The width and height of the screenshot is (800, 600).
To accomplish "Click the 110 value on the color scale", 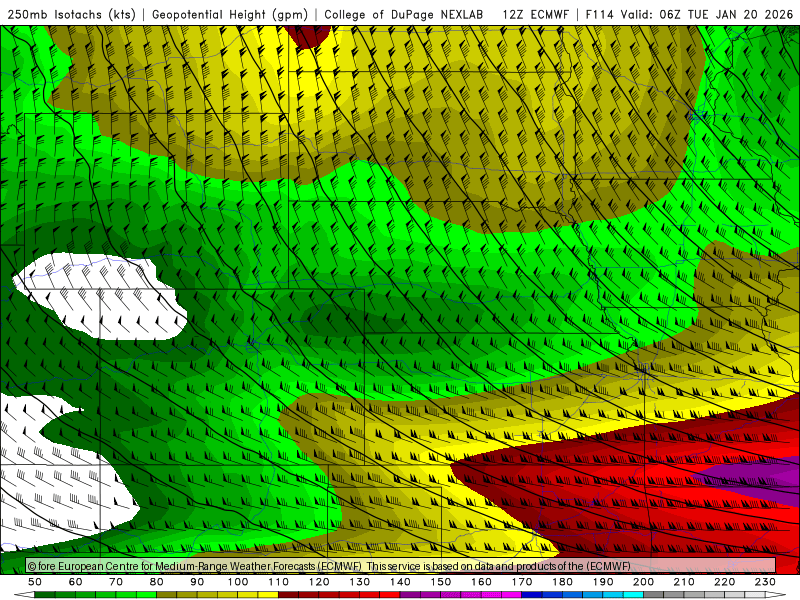I will [279, 582].
